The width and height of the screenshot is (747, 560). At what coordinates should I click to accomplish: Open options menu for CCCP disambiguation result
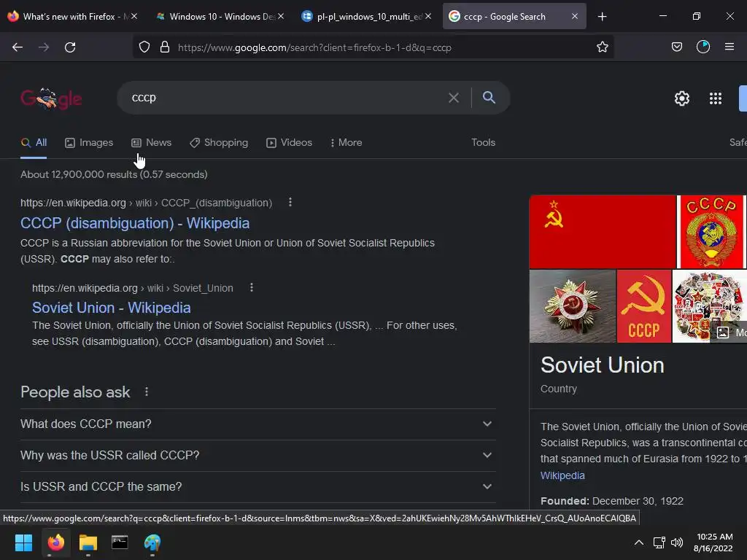coord(290,203)
